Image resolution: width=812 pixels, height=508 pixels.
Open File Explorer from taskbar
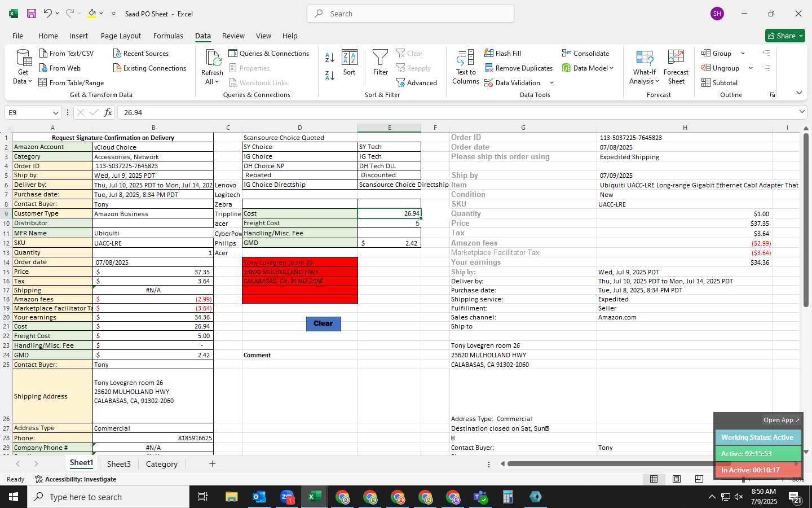232,497
